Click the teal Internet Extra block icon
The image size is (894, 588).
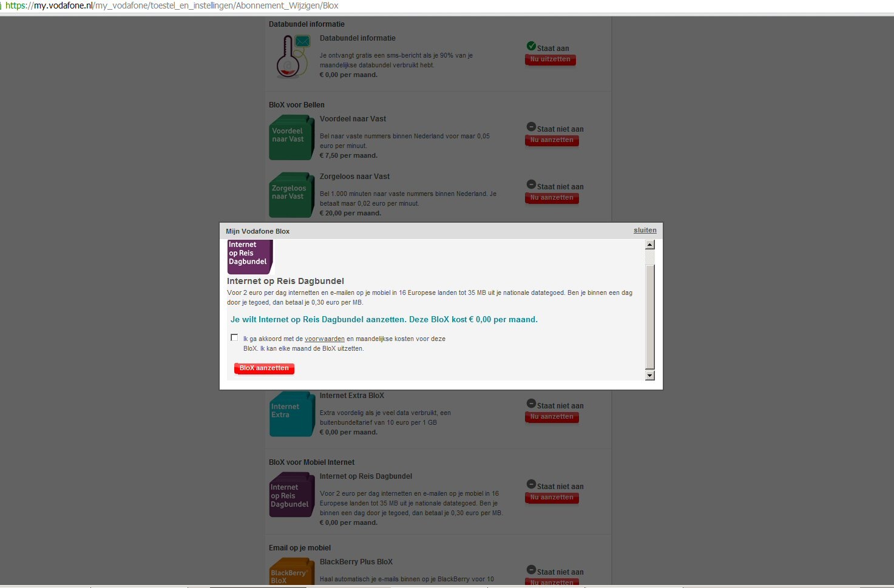291,414
